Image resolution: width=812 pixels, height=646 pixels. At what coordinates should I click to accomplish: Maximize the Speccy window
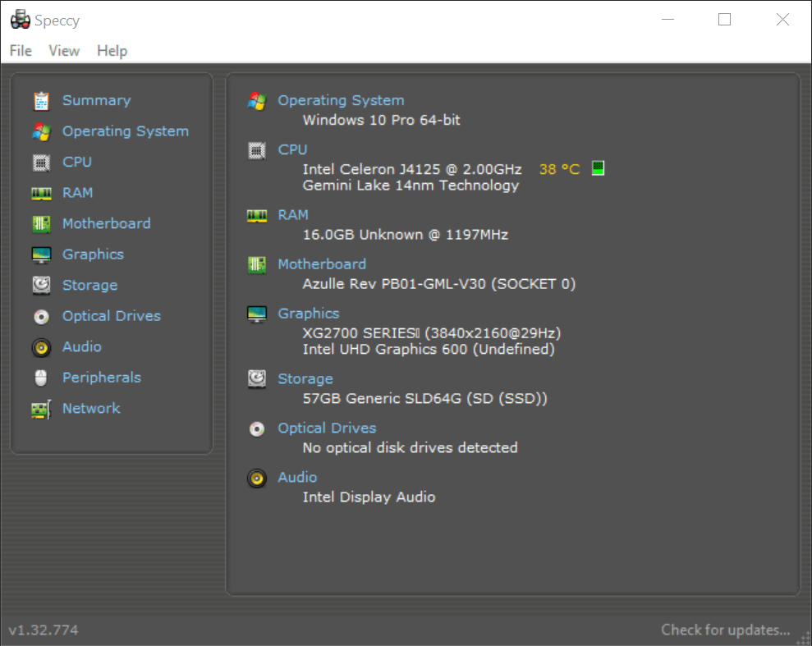pos(724,20)
